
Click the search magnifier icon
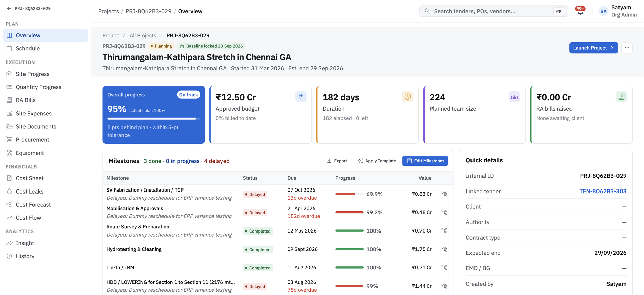427,11
